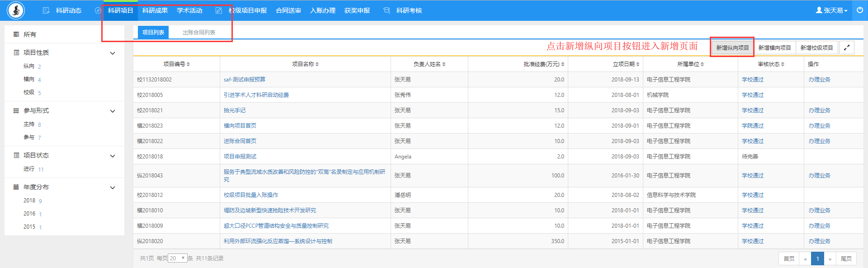Collapse the 年度分布 section chevron
Image resolution: width=868 pixels, height=268 pixels.
[113, 187]
